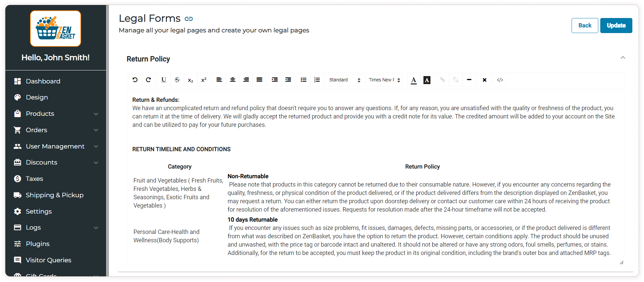Open the Standard paragraph format dropdown

[344, 80]
